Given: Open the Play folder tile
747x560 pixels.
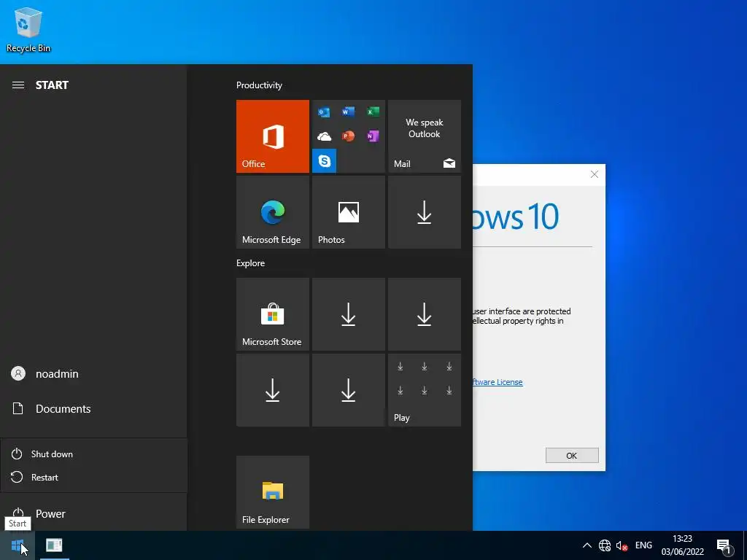Looking at the screenshot, I should [x=425, y=390].
